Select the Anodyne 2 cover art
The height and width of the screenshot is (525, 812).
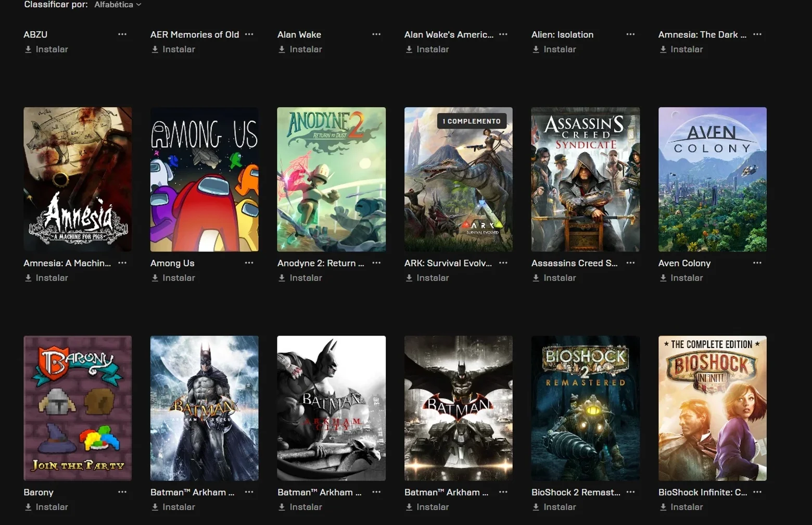point(332,180)
